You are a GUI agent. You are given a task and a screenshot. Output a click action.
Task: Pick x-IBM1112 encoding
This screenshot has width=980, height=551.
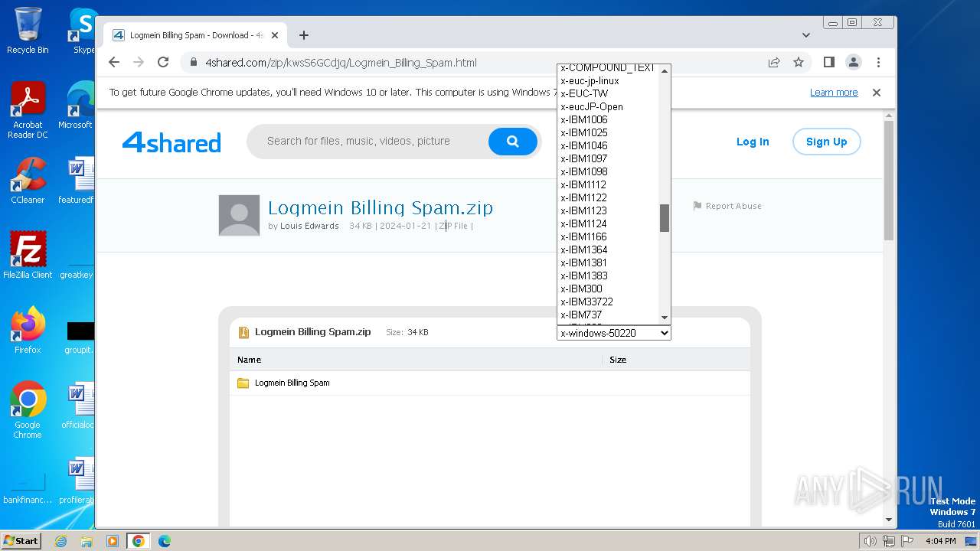pos(608,184)
